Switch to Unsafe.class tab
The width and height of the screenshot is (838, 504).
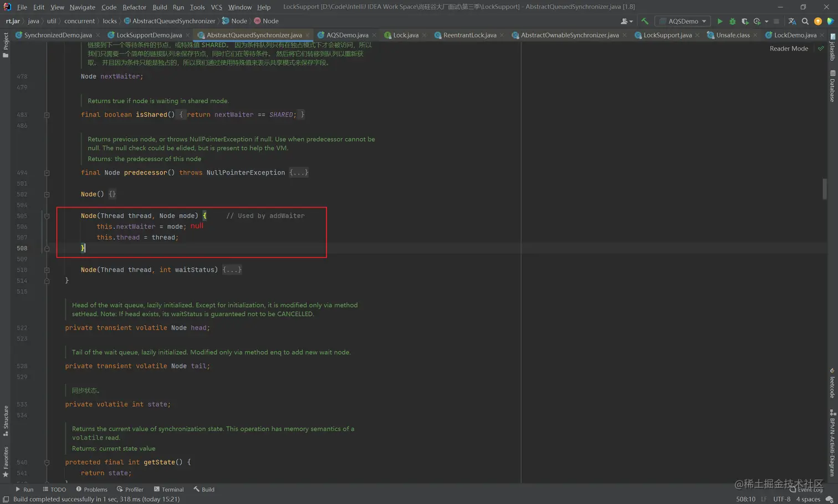732,35
